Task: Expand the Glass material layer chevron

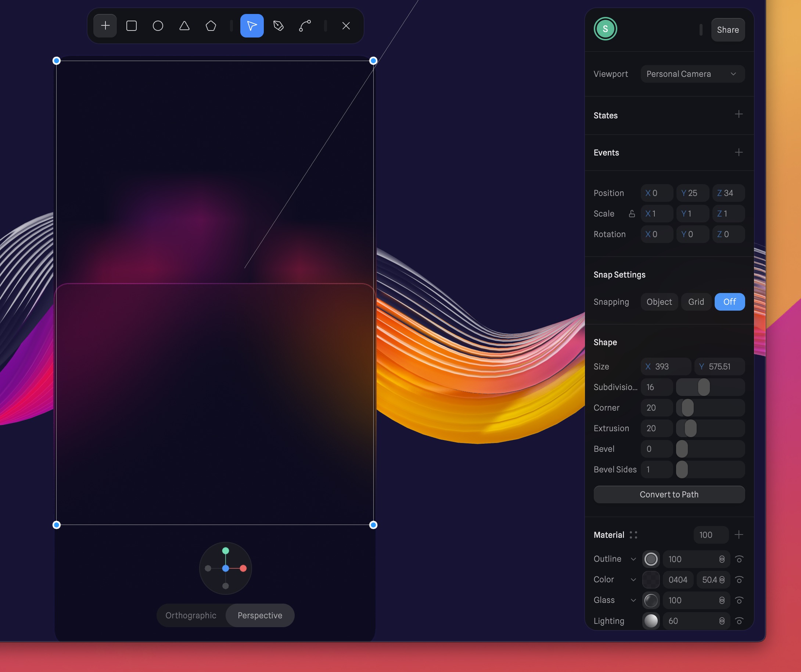Action: [x=633, y=600]
